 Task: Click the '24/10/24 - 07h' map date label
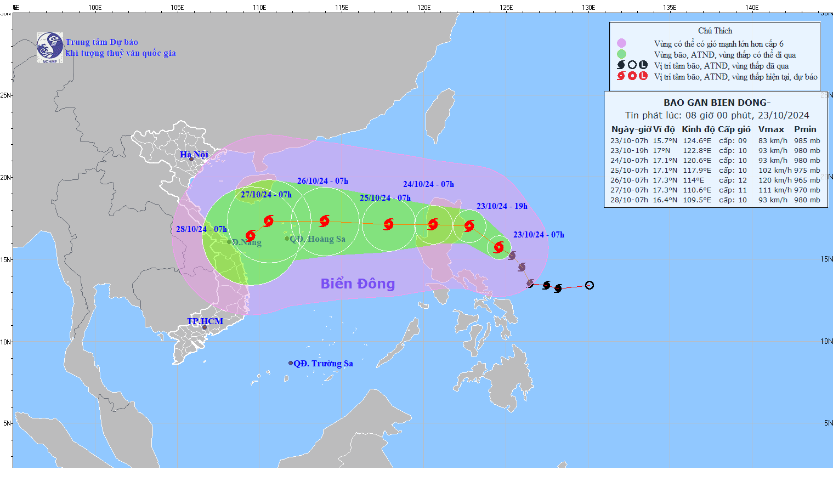click(x=428, y=184)
